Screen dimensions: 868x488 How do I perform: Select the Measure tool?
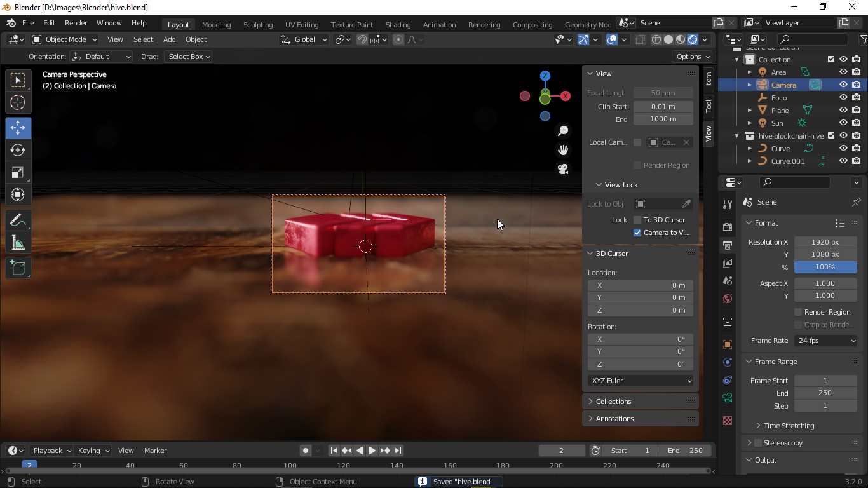(x=18, y=243)
